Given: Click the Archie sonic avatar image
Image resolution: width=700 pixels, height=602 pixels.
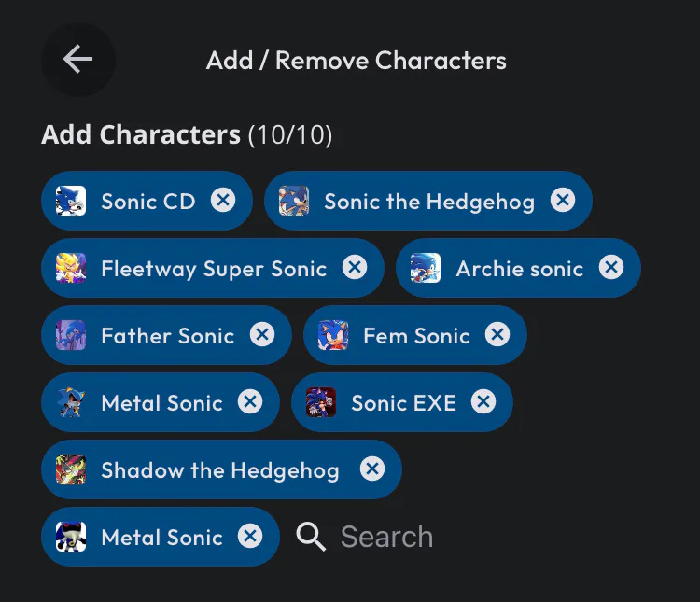Looking at the screenshot, I should tap(426, 268).
